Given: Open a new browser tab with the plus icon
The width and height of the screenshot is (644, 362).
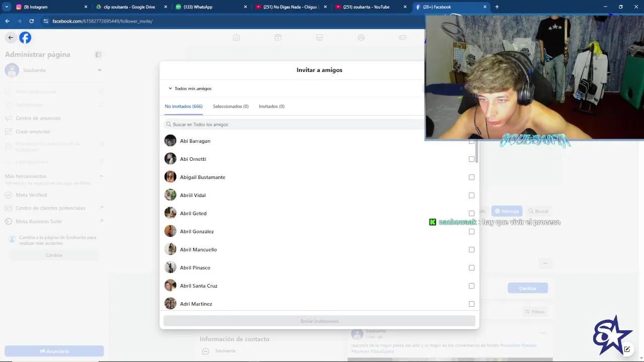Looking at the screenshot, I should (497, 7).
